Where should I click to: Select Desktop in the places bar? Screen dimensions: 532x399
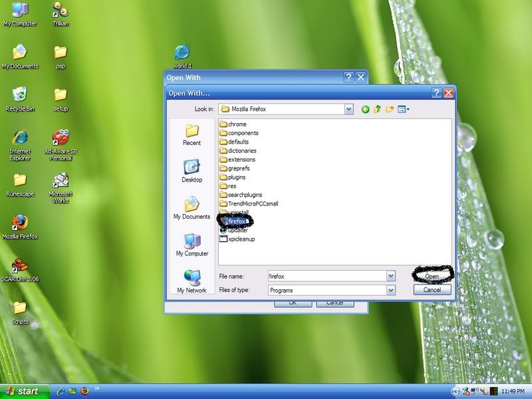(x=192, y=170)
